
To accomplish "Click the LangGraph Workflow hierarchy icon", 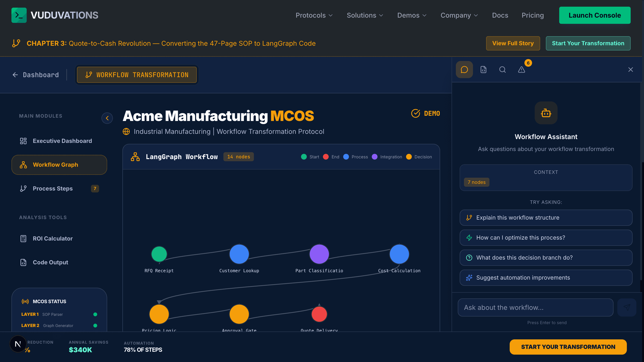I will pyautogui.click(x=135, y=157).
